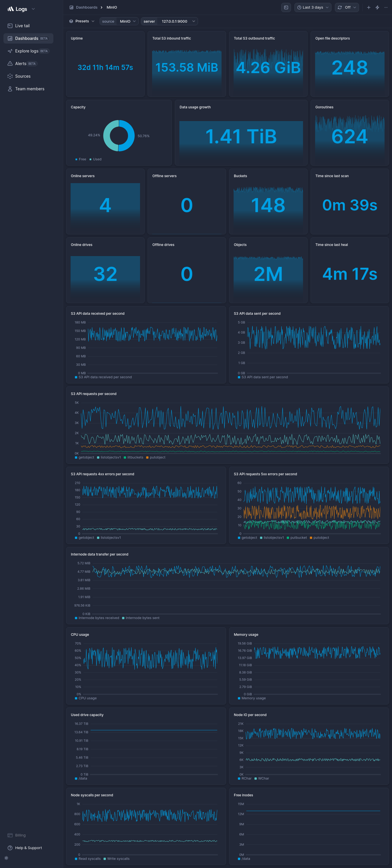Click the Uptime value 32d 11h 14m 57s

105,68
